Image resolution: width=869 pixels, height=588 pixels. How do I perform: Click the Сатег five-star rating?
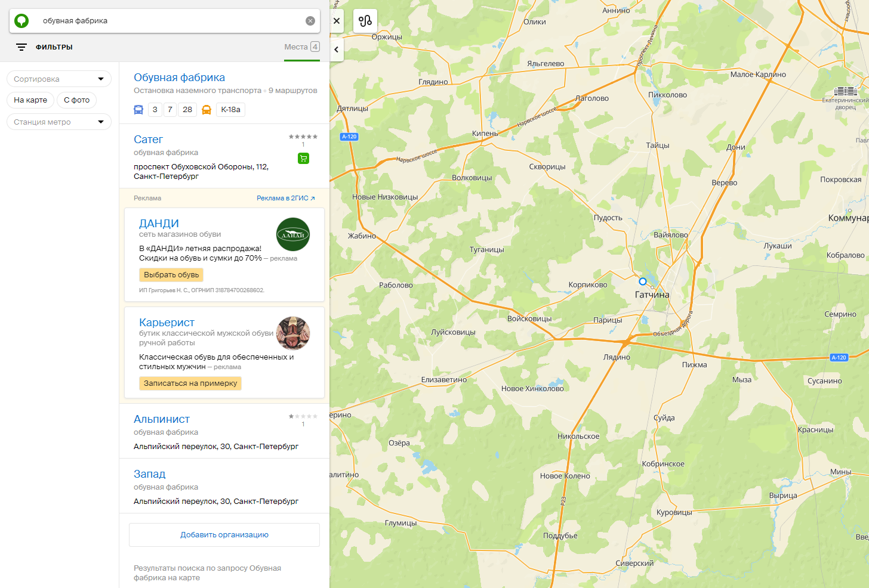tap(303, 137)
